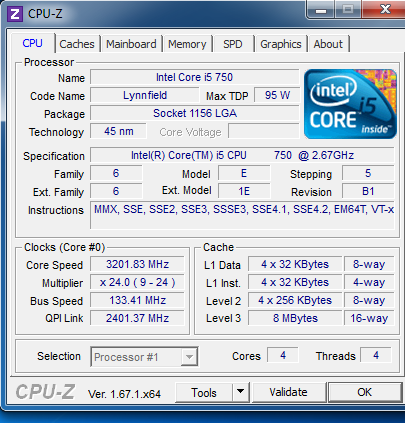
Task: Open the Caches tab
Action: tap(77, 44)
